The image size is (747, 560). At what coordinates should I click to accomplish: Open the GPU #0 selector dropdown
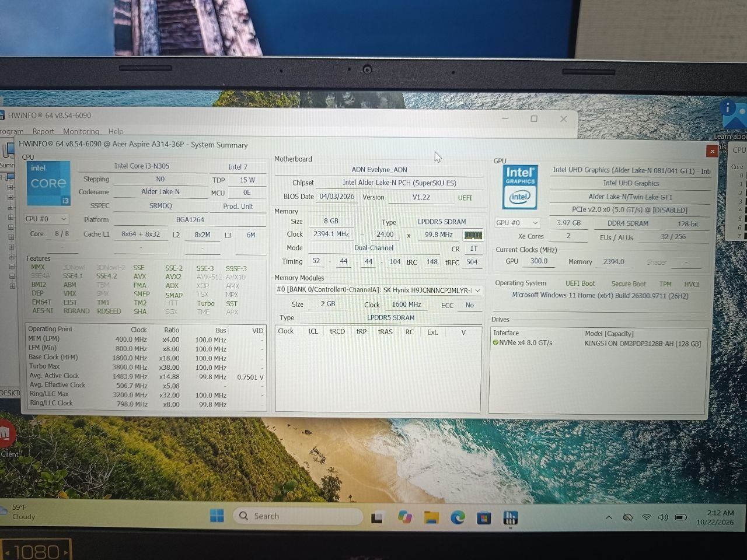tap(517, 223)
